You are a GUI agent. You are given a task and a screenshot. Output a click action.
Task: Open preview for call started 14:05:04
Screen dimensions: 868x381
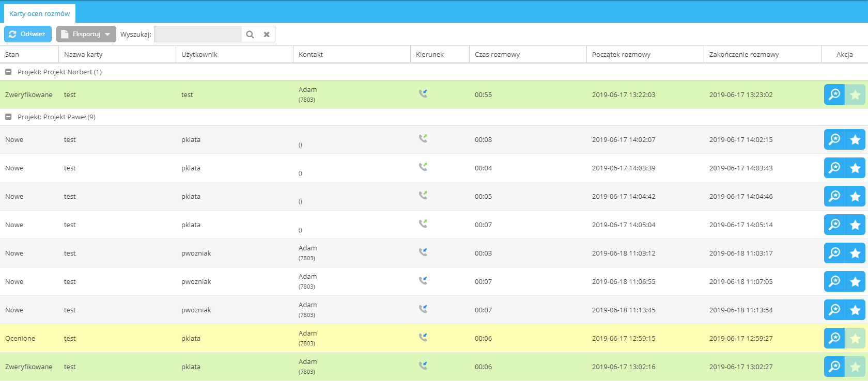[834, 225]
